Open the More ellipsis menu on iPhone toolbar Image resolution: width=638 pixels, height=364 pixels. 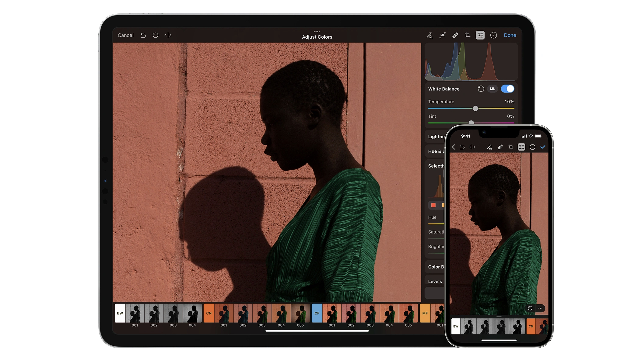532,147
